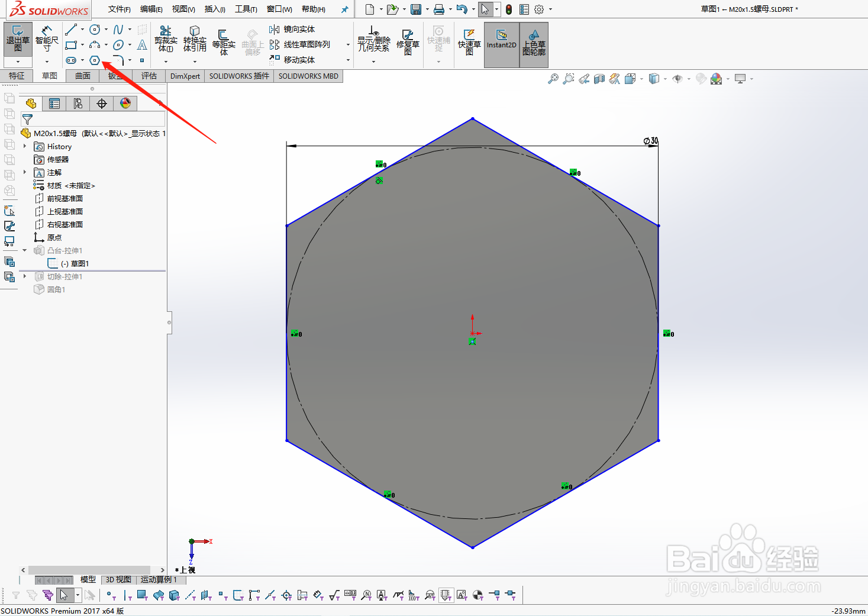Open the 线性草图阵列 dropdown arrow
This screenshot has height=616, width=868.
(x=348, y=44)
